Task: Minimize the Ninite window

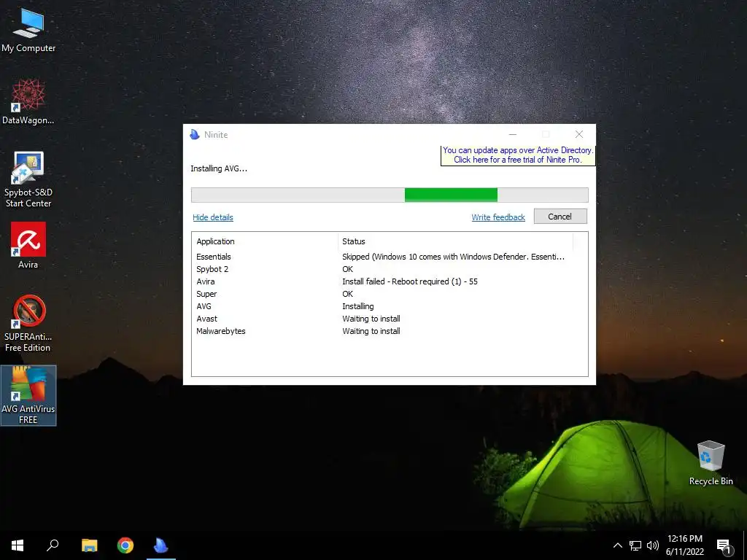Action: point(513,135)
